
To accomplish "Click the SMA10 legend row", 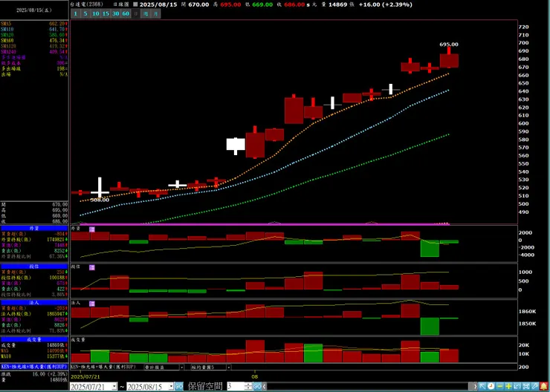I will tap(34, 29).
